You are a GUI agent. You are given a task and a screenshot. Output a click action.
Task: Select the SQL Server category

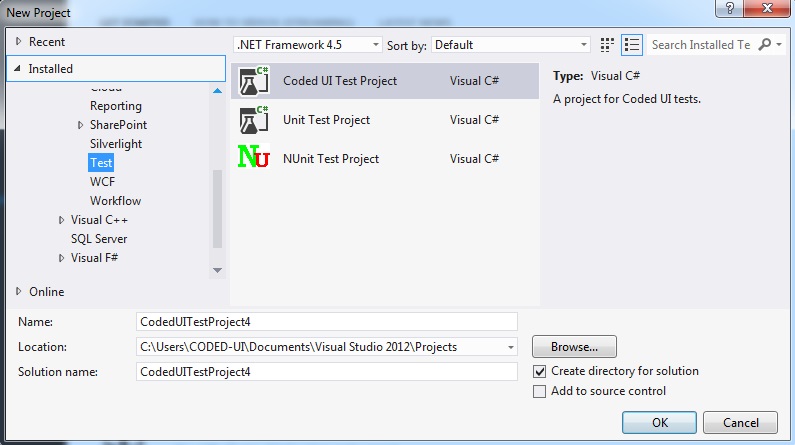(99, 239)
